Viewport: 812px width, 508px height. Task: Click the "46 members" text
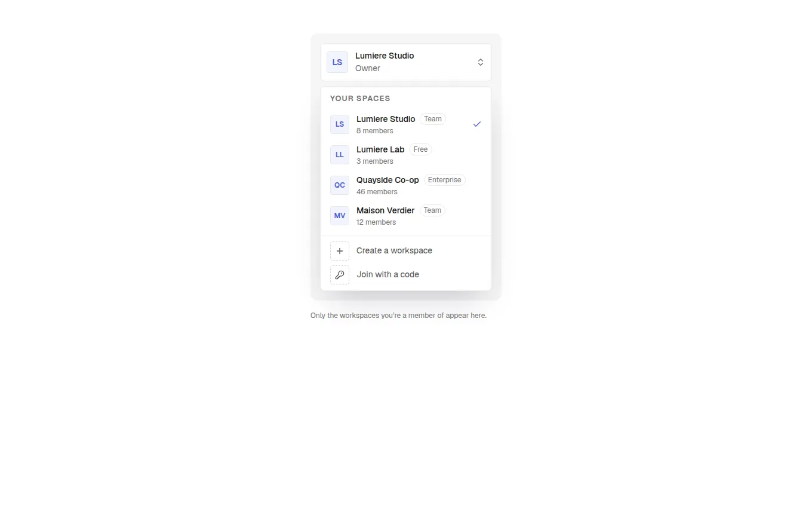377,192
